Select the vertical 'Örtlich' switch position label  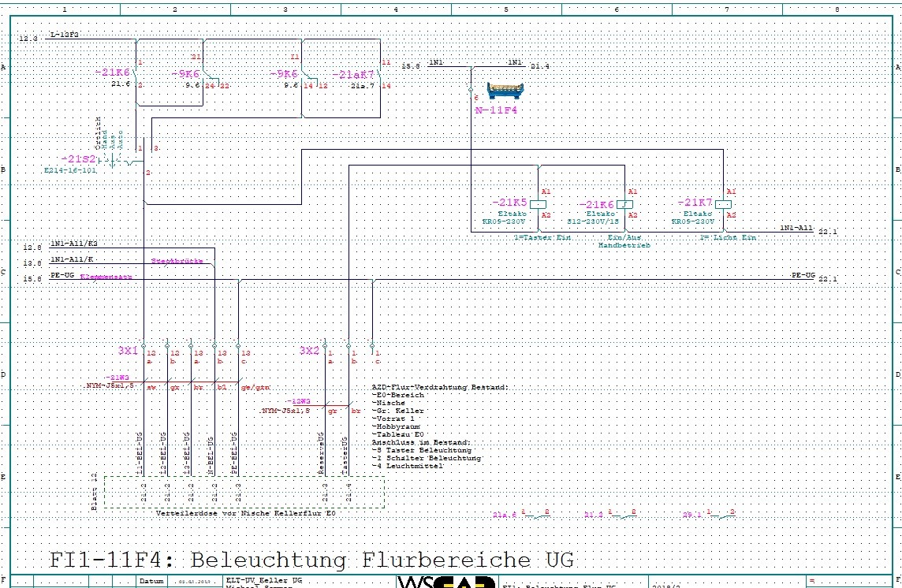click(x=99, y=132)
